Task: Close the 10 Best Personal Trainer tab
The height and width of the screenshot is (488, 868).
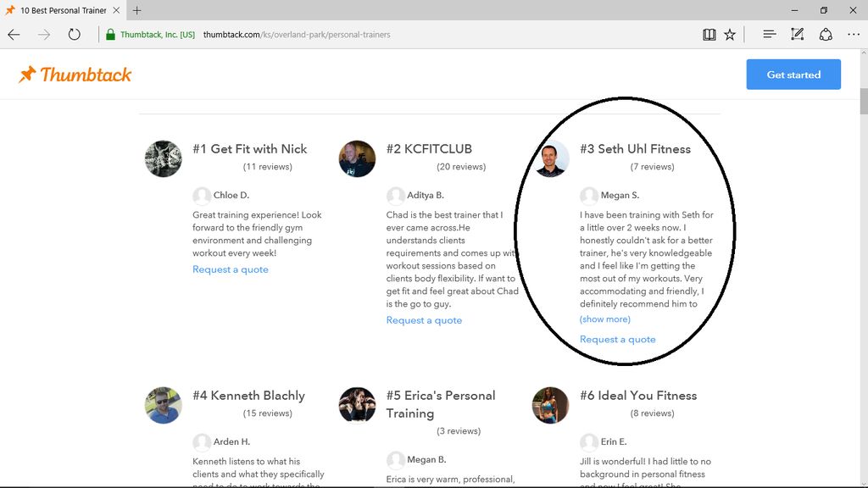Action: 117,10
